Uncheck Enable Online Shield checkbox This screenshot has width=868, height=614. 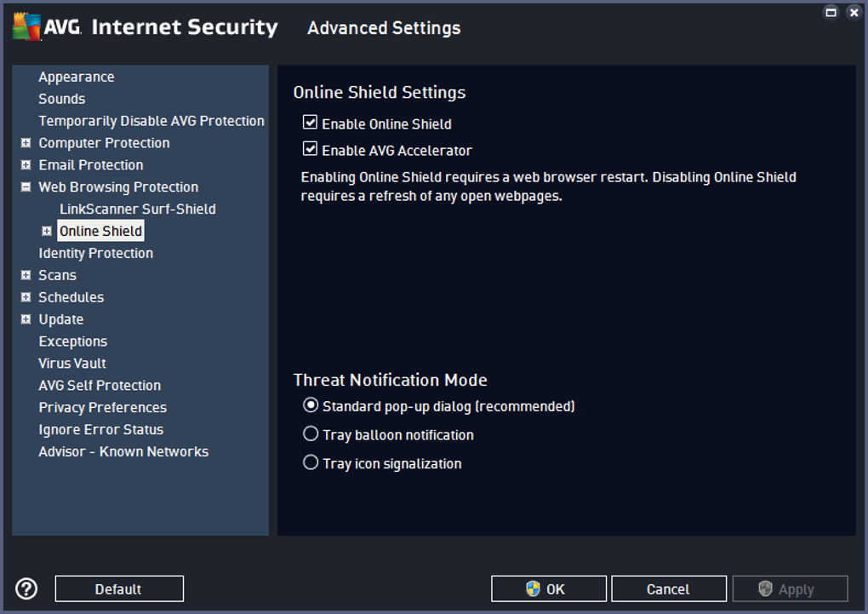tap(310, 123)
